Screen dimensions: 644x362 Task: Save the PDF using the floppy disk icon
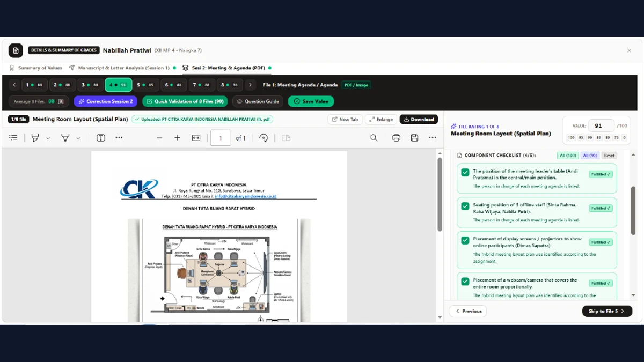414,138
